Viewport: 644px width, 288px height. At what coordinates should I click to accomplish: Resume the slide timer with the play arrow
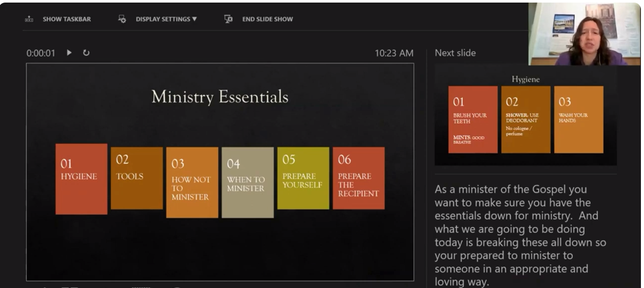tap(69, 53)
